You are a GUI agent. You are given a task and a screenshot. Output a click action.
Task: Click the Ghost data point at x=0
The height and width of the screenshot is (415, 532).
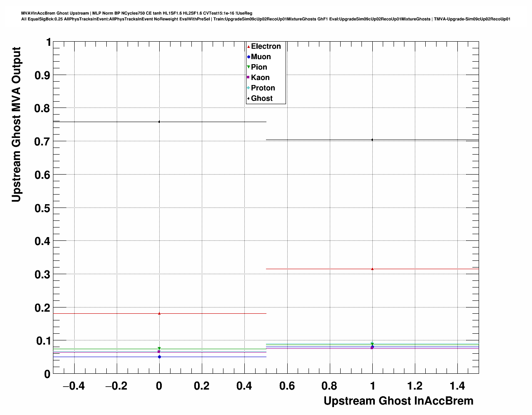(159, 122)
